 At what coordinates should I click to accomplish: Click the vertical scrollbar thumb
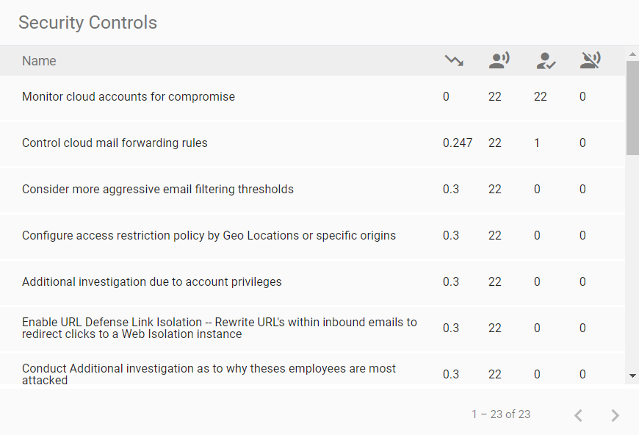pyautogui.click(x=633, y=108)
